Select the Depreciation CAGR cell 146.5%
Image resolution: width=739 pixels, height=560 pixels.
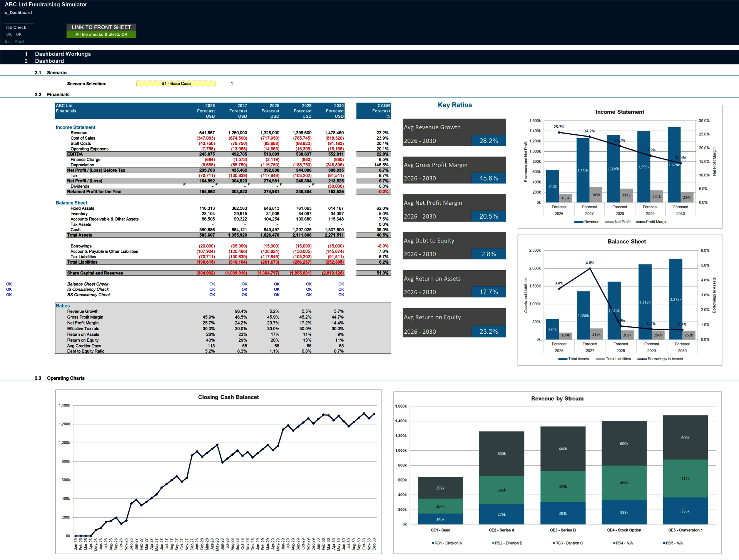pyautogui.click(x=381, y=165)
